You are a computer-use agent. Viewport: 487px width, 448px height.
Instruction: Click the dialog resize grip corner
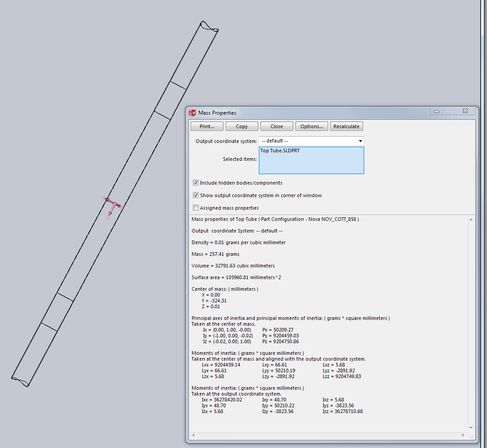coord(471,436)
